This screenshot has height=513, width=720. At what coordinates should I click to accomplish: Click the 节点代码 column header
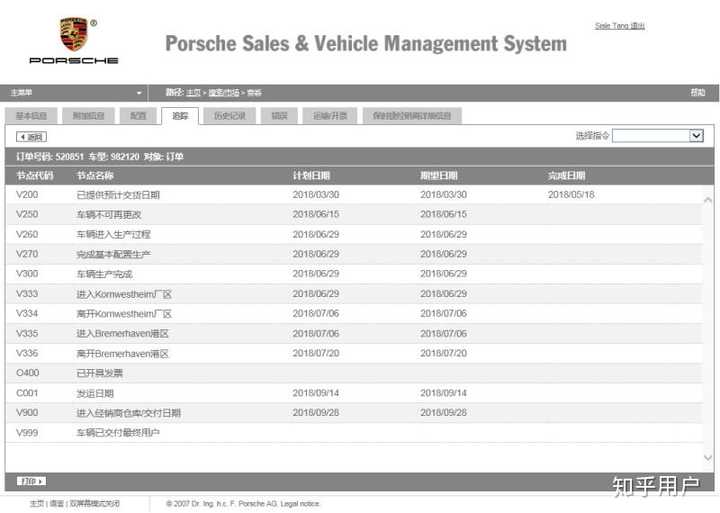click(x=35, y=176)
